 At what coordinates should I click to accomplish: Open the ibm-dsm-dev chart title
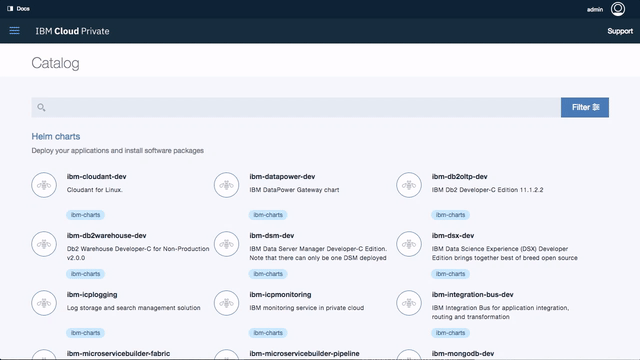(x=271, y=236)
